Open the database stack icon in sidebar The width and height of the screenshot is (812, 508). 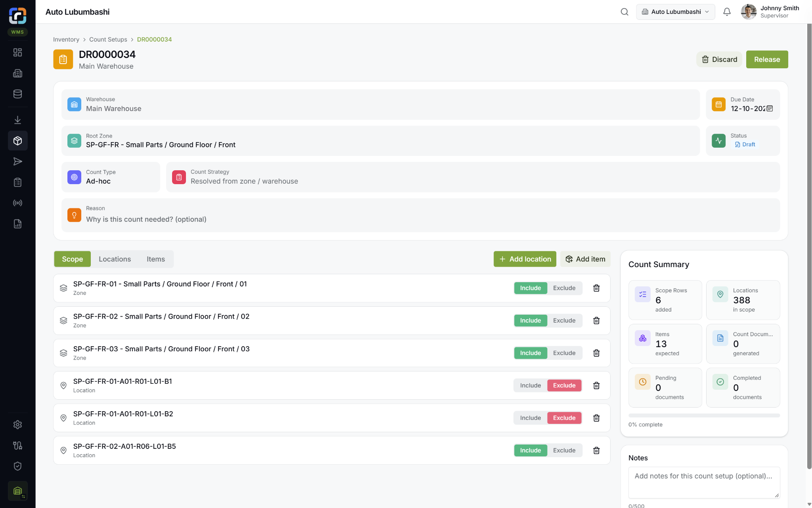17,94
